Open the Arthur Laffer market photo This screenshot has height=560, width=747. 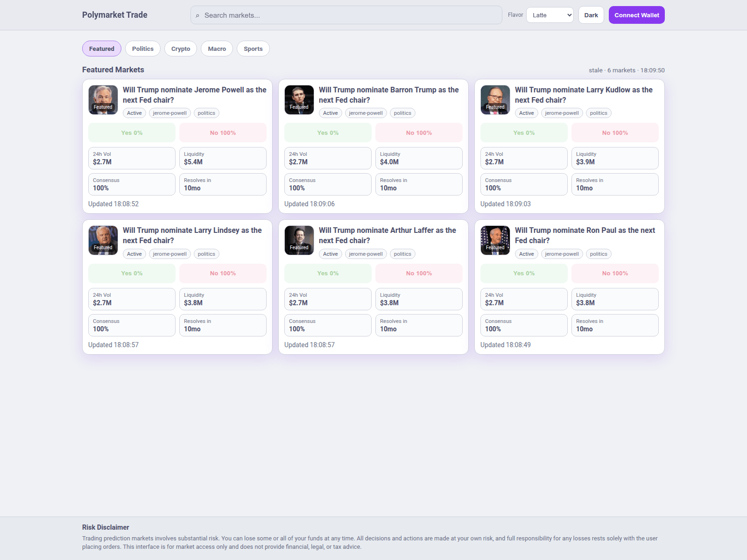tap(299, 240)
